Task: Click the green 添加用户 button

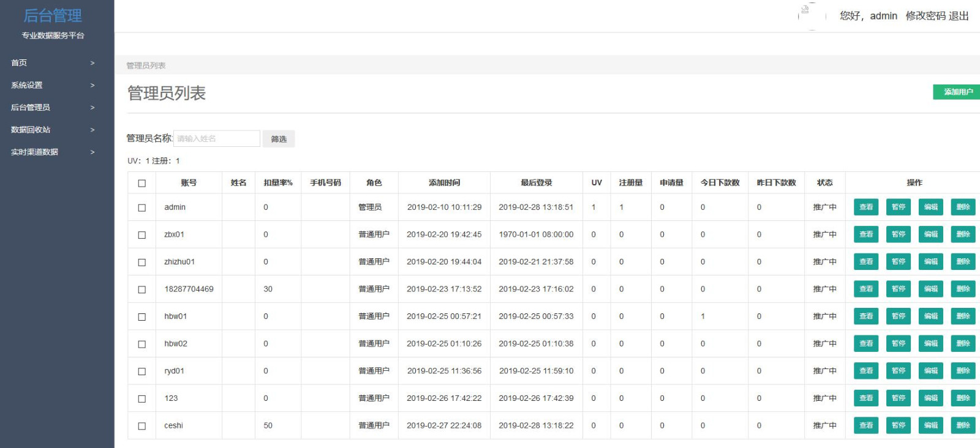Action: [957, 92]
